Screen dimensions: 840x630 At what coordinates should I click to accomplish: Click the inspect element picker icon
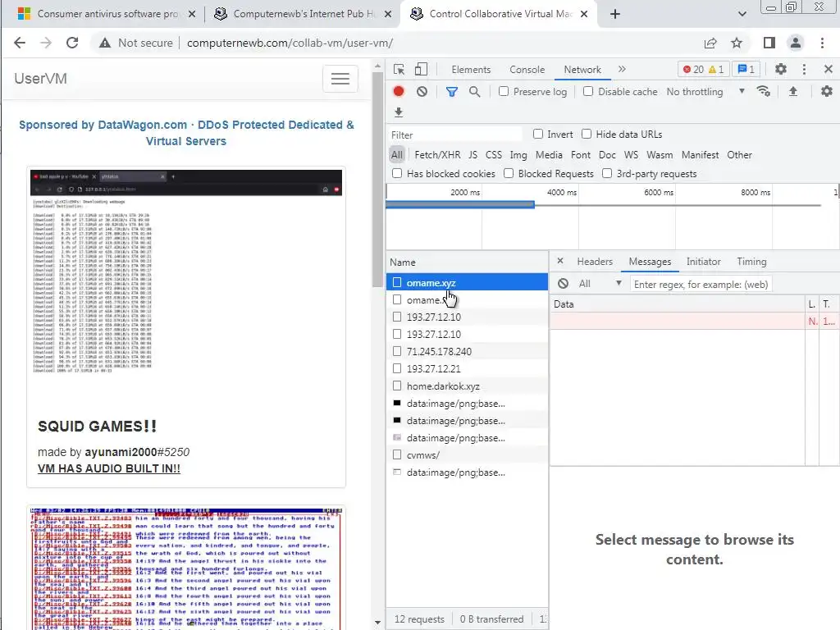(399, 69)
